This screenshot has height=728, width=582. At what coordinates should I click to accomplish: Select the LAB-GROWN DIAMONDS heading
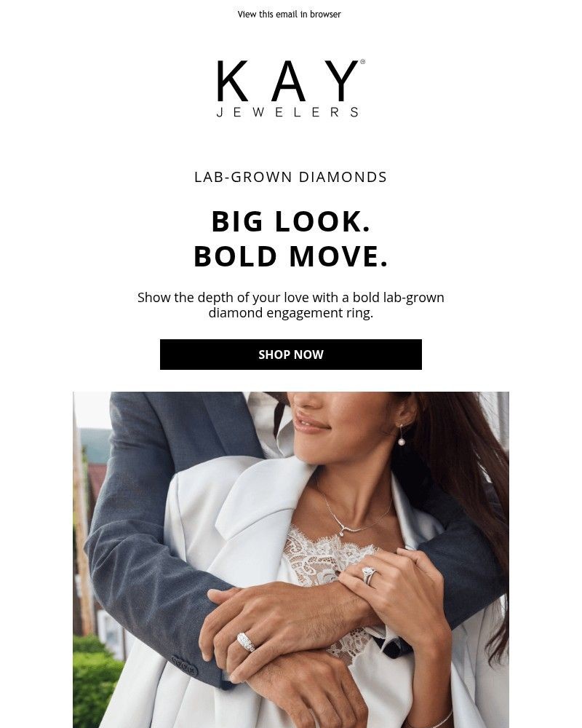290,177
